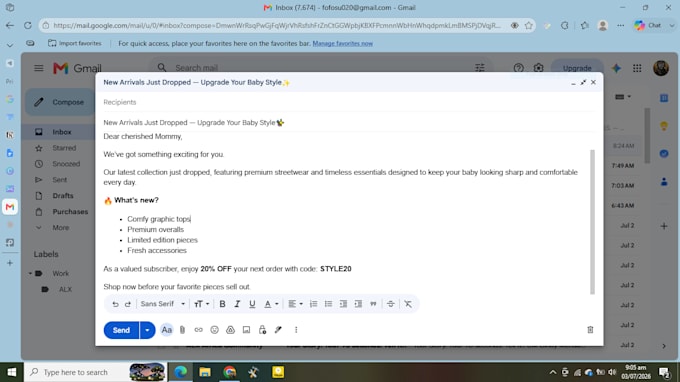Open Windows Start menu

click(x=12, y=372)
